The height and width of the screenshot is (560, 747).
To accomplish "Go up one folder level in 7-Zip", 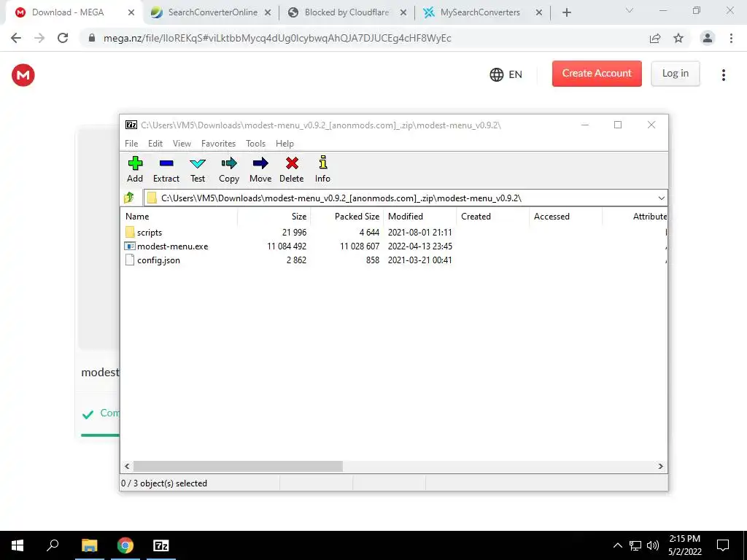I will [x=129, y=198].
